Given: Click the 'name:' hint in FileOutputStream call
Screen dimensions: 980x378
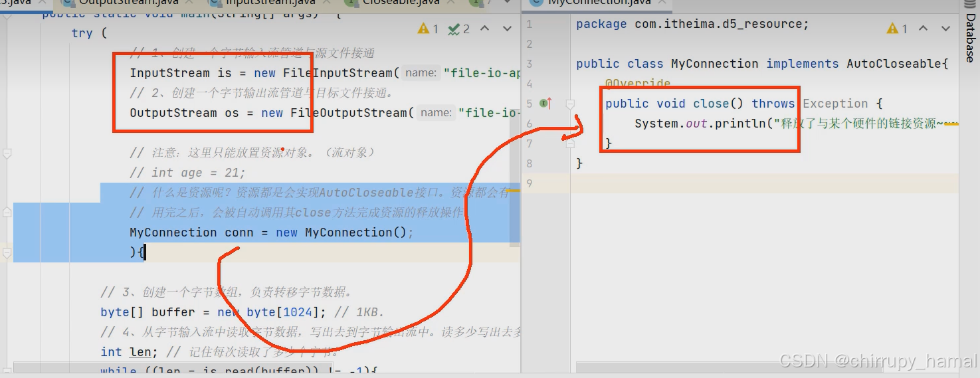Looking at the screenshot, I should coord(436,113).
